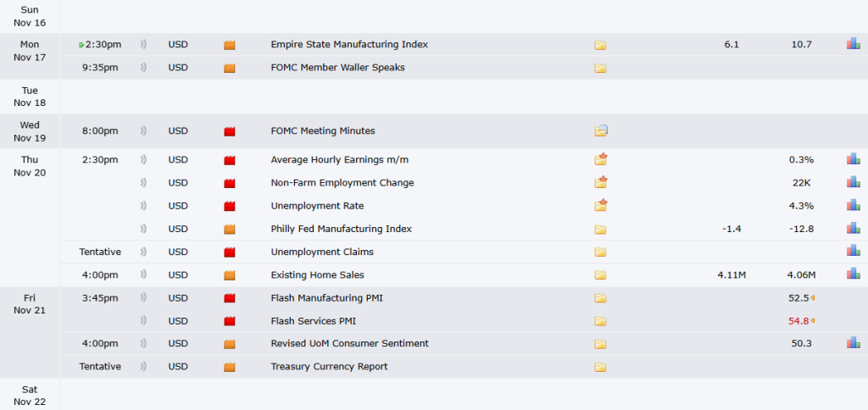868x410 pixels.
Task: Toggle alert bell for FOMC Member Waller Speaks
Action: 144,68
